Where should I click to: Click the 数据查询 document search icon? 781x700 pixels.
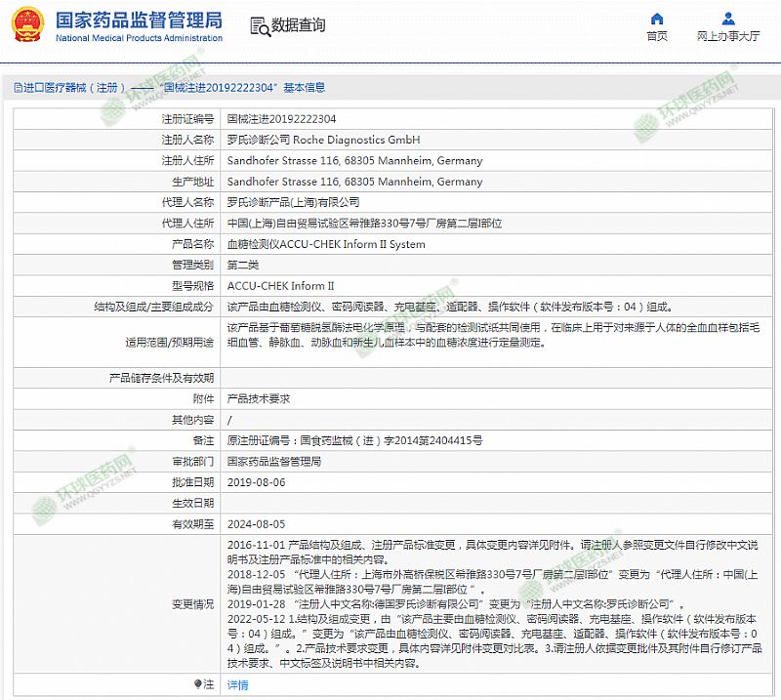pyautogui.click(x=257, y=25)
